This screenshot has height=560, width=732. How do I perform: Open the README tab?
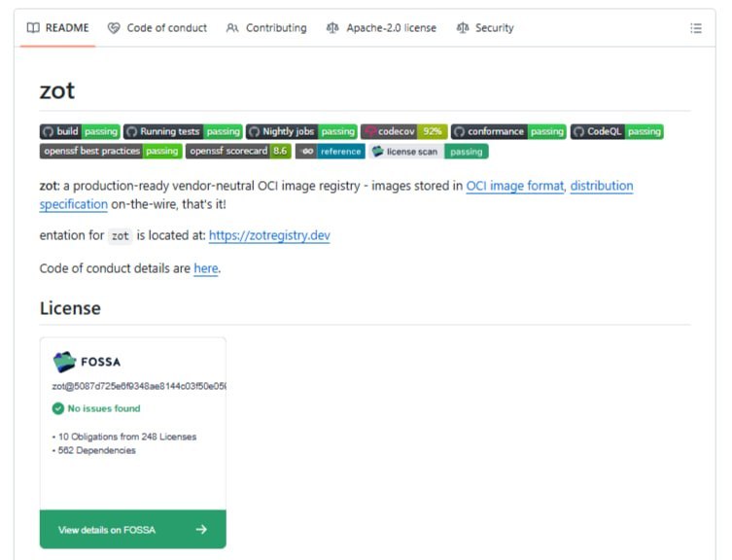coord(58,28)
